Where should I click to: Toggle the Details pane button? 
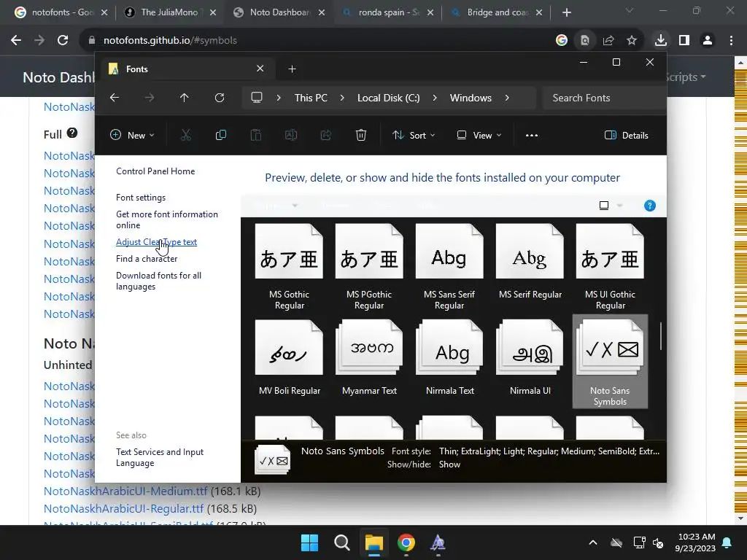click(627, 135)
